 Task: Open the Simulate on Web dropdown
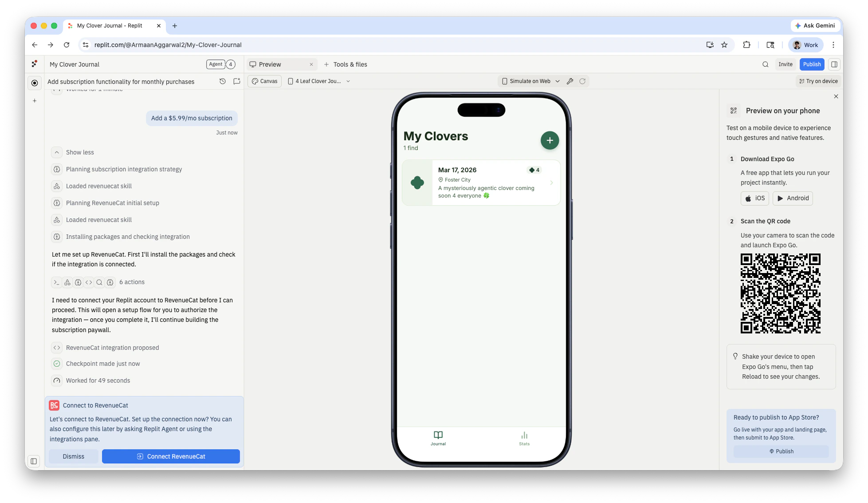[530, 81]
